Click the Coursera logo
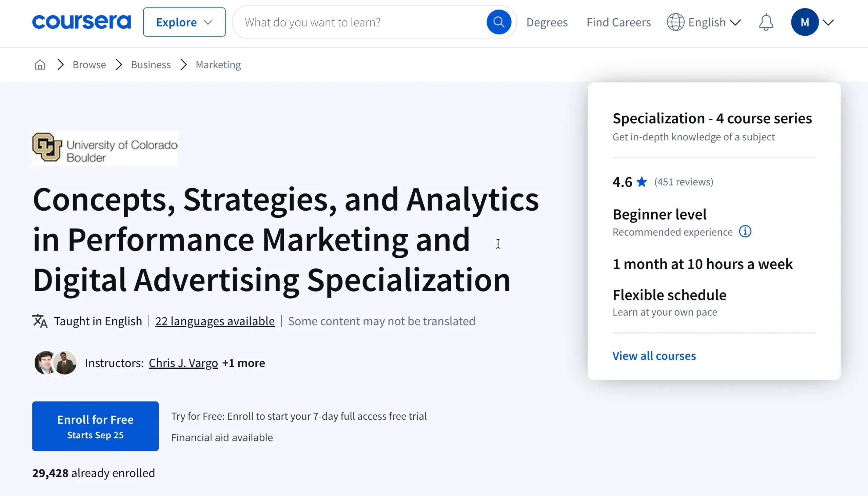Image resolution: width=868 pixels, height=496 pixels. 81,22
